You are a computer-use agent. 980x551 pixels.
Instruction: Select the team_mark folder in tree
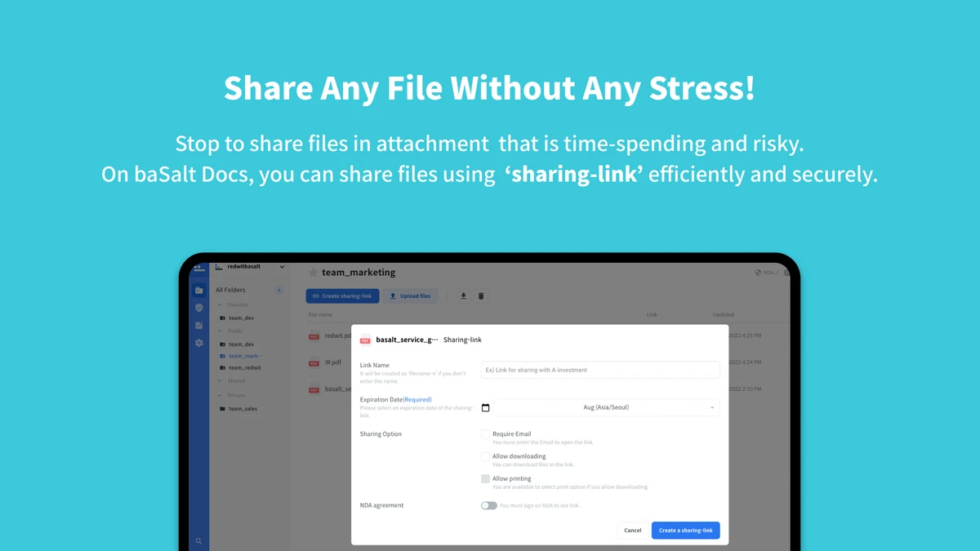(245, 356)
